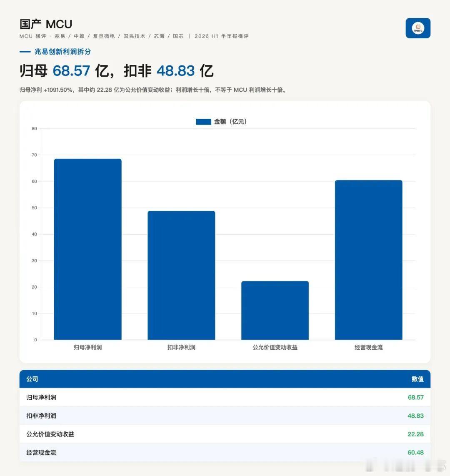
Task: Click the 公司 table column header
Action: [x=32, y=379]
